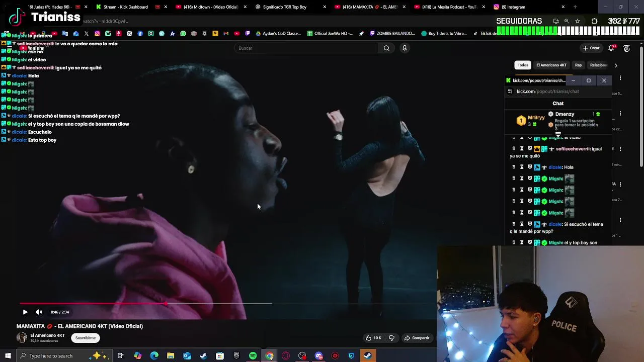Click the progress bar playhead dot
Viewport: 644px width, 362px height.
click(x=166, y=303)
